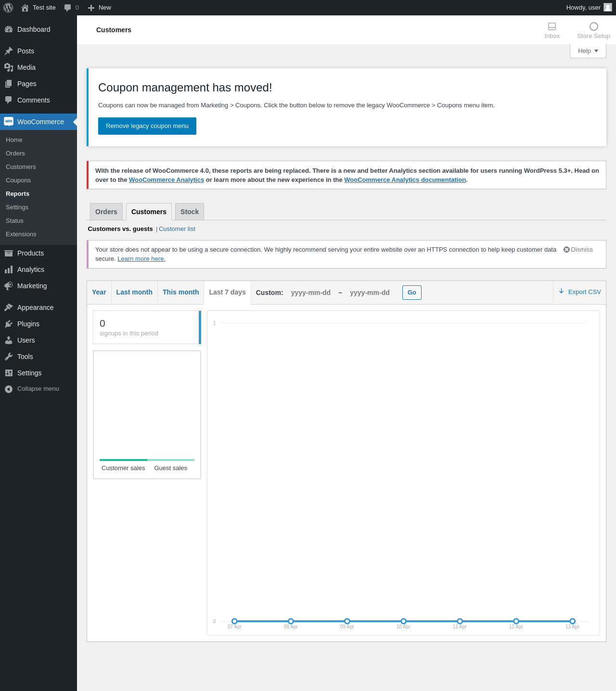Viewport: 616px width, 691px height.
Task: Open Appearance via its paintbrush icon
Action: pyautogui.click(x=9, y=307)
